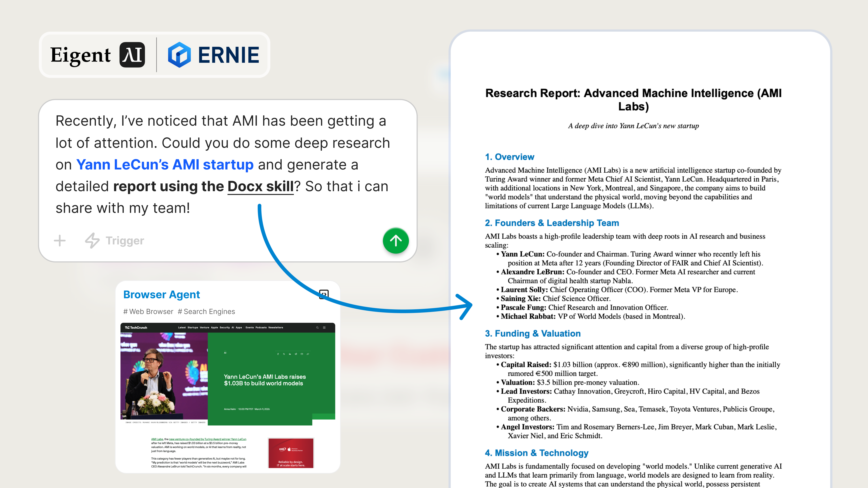Click '2. Founders & Leadership Team' heading

click(x=552, y=223)
